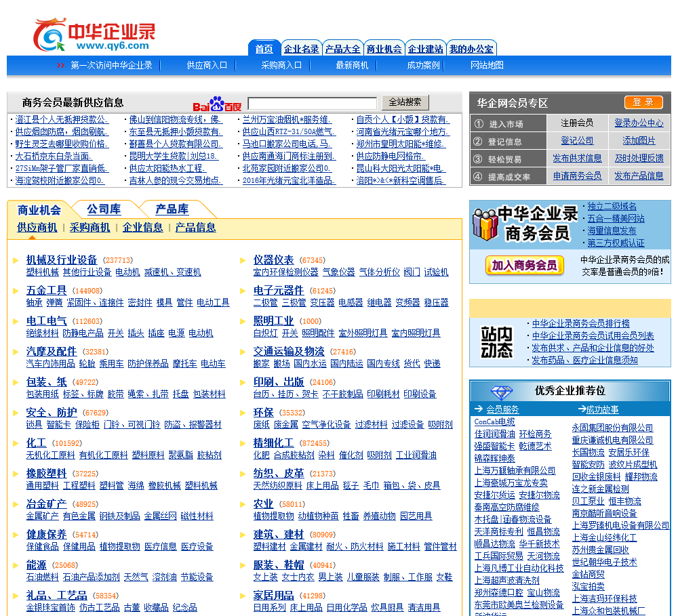This screenshot has width=678, height=616.
Task: Click the red double-arrow before 第一次访问中华企业录
Action: tap(60, 65)
